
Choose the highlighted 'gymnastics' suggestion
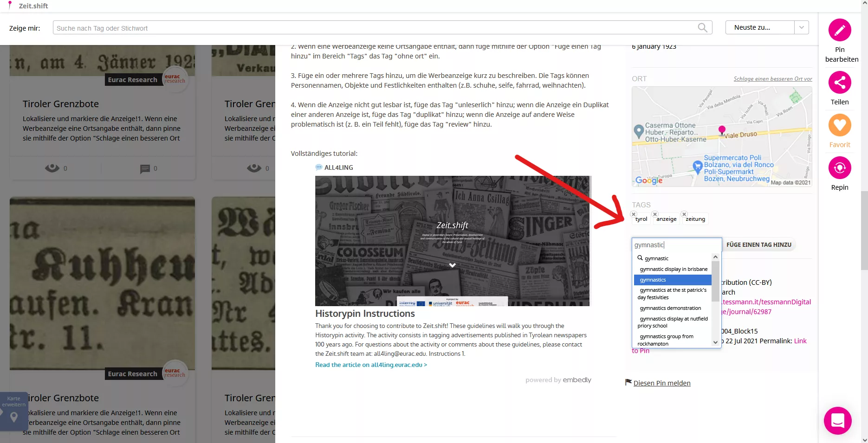(x=673, y=280)
